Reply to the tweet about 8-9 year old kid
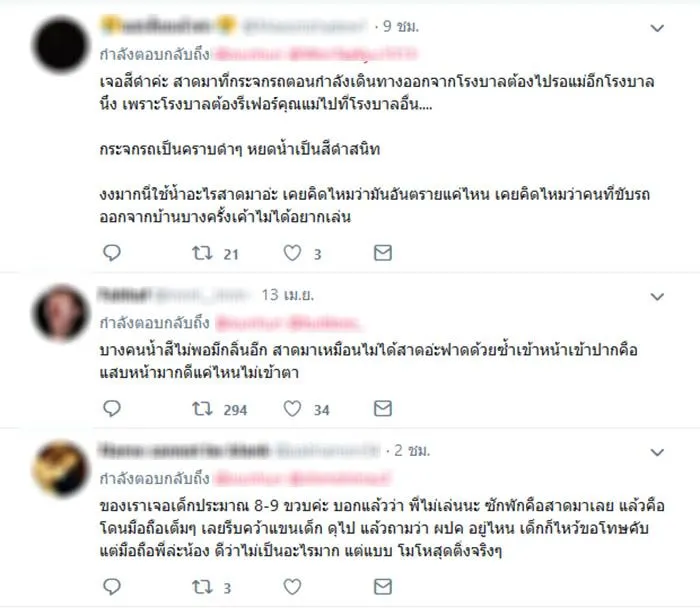 pos(112,587)
